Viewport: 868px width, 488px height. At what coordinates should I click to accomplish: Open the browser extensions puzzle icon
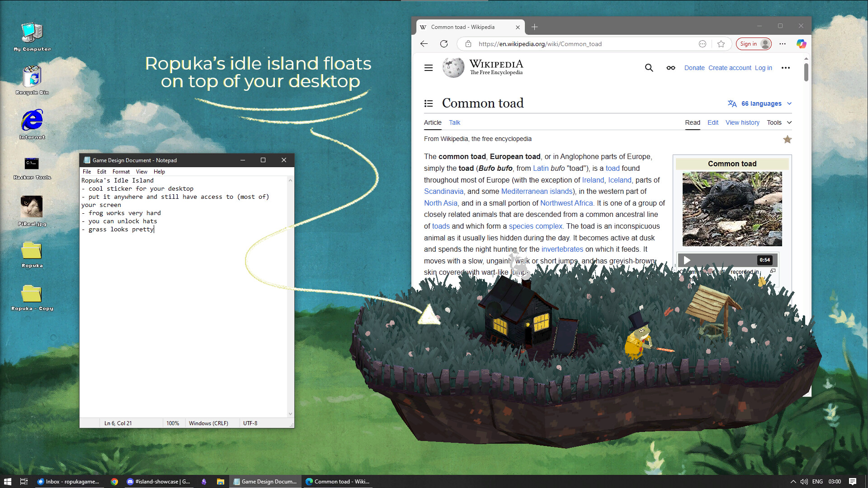tap(702, 44)
